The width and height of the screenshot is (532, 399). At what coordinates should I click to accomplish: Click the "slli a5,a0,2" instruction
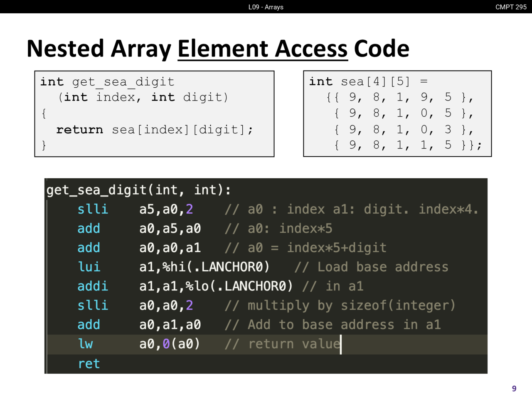pos(135,209)
